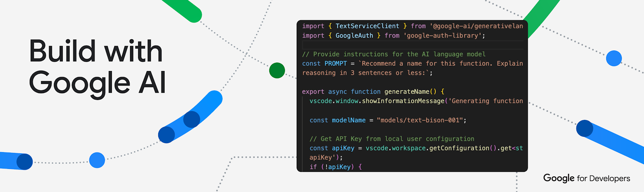This screenshot has height=192, width=644.
Task: Click the TextServiceClient import line
Action: coord(413,26)
